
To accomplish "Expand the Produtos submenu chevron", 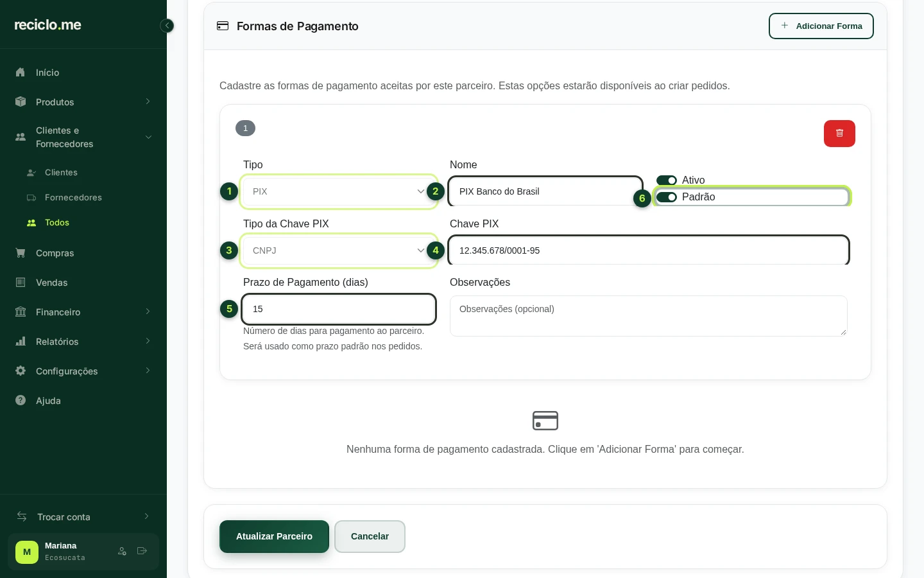I will [148, 101].
